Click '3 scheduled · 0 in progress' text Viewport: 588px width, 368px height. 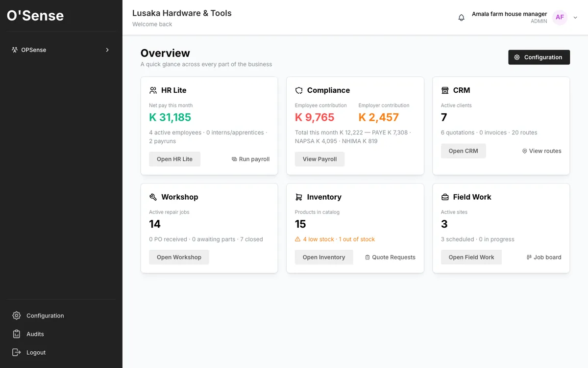tap(478, 239)
